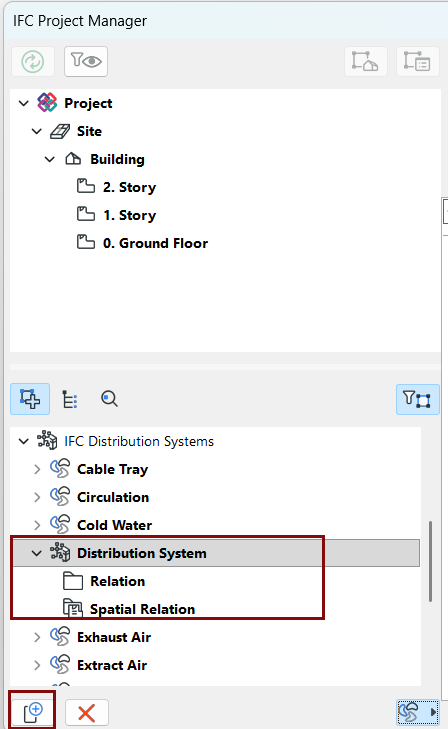Toggle the assignments view mode button
The image size is (448, 729).
(x=30, y=399)
